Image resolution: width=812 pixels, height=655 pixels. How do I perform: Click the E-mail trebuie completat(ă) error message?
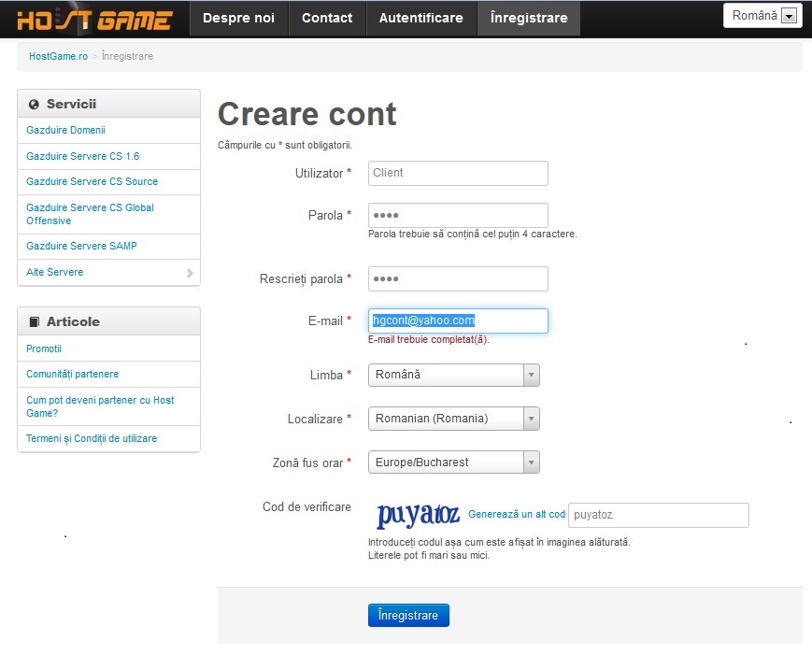tap(429, 340)
